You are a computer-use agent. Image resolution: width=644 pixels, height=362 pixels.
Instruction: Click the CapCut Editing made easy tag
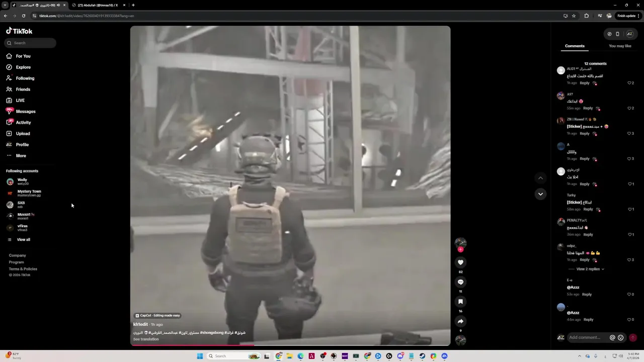pos(157,315)
